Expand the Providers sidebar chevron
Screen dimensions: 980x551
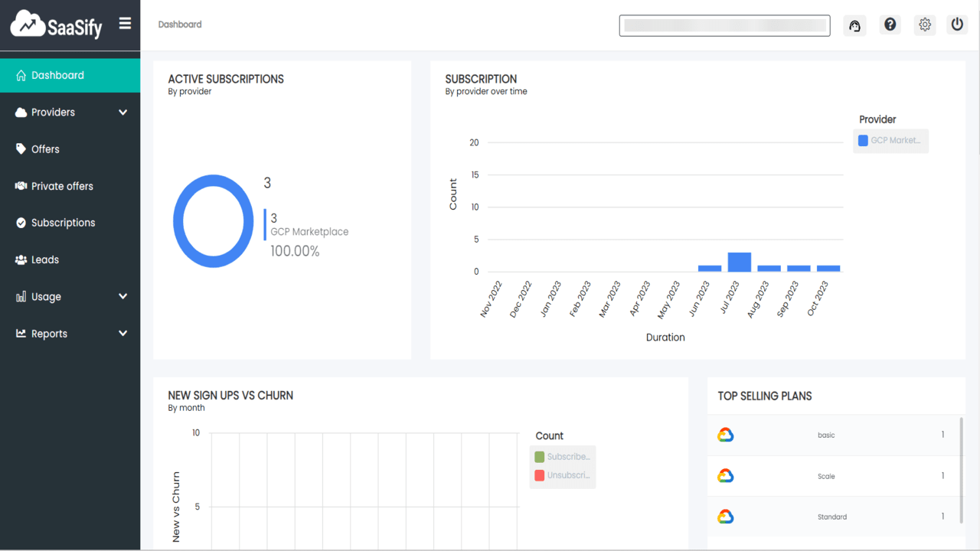tap(123, 112)
